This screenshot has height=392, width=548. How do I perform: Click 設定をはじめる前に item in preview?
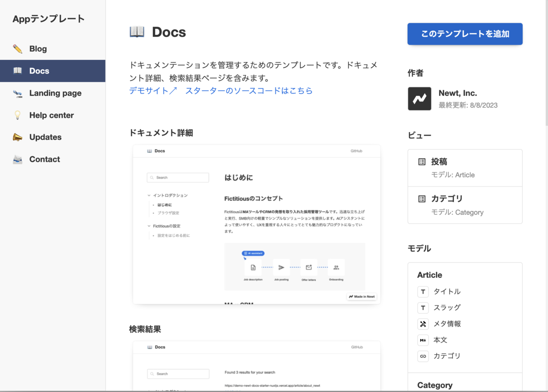pos(174,236)
